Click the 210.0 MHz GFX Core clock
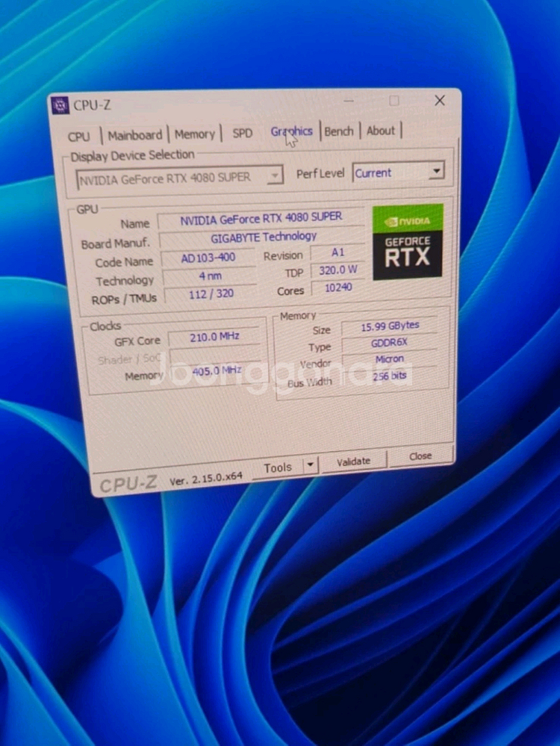Image resolution: width=560 pixels, height=746 pixels. pyautogui.click(x=214, y=337)
